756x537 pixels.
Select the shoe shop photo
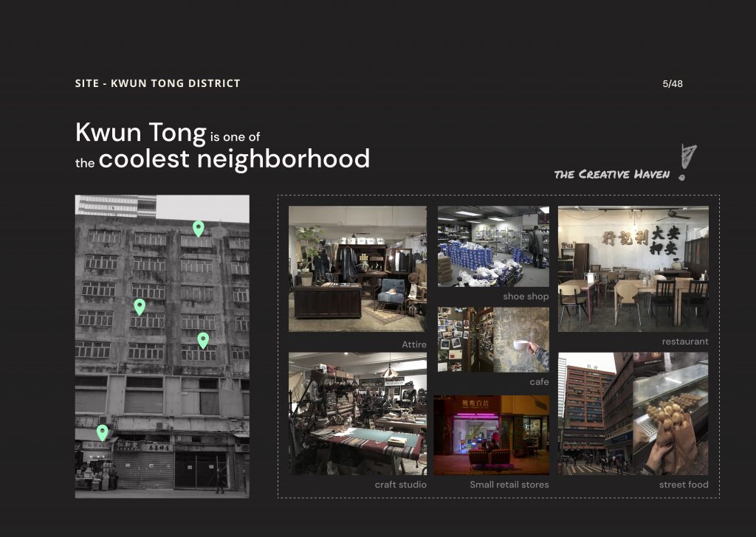click(x=493, y=246)
